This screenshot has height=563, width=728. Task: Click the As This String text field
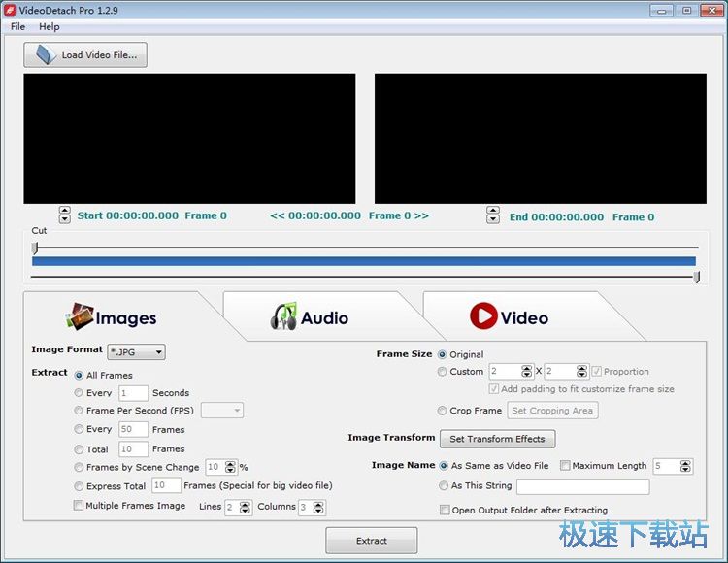pyautogui.click(x=583, y=486)
